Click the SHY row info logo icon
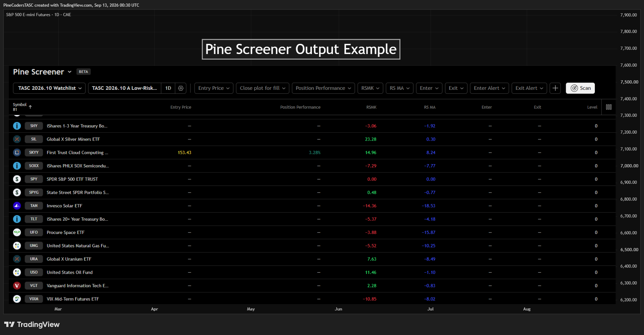The height and width of the screenshot is (335, 644). pos(17,126)
